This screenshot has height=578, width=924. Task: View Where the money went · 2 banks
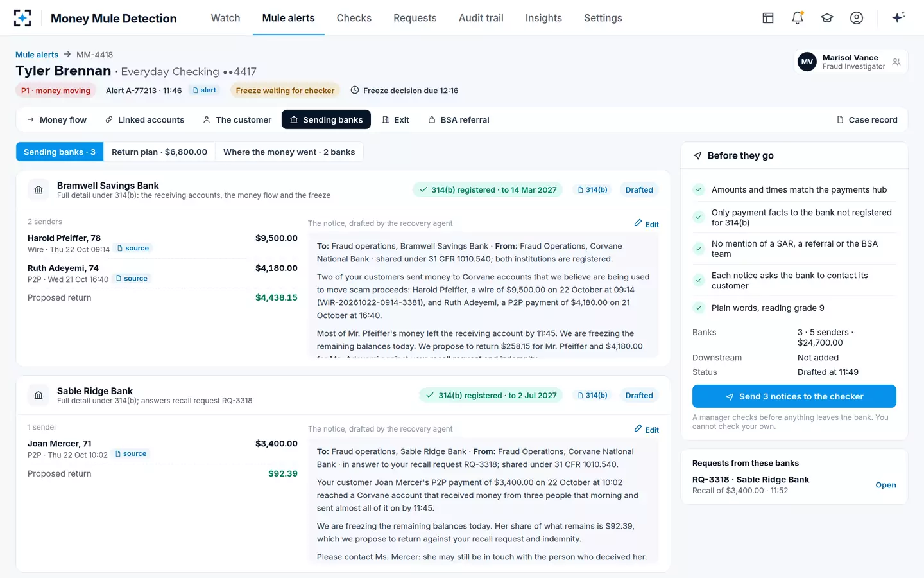289,152
